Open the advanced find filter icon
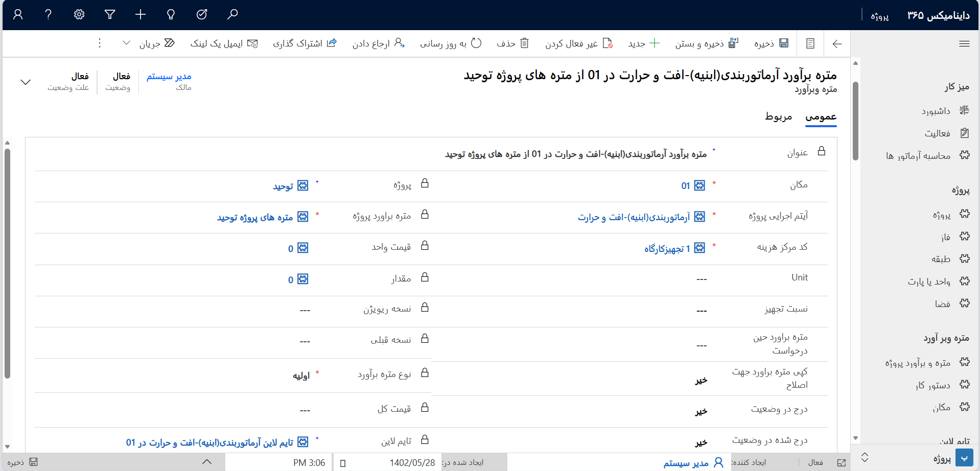The image size is (980, 471). (110, 14)
